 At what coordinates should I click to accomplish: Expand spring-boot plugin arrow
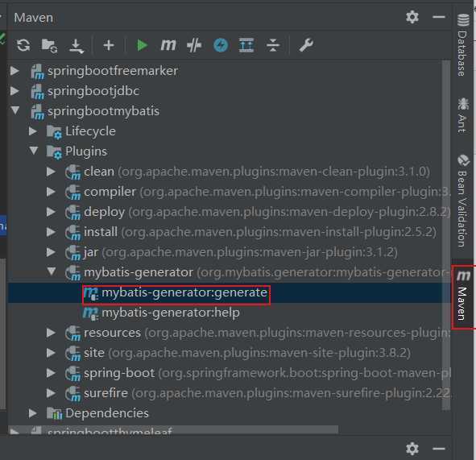pyautogui.click(x=51, y=373)
